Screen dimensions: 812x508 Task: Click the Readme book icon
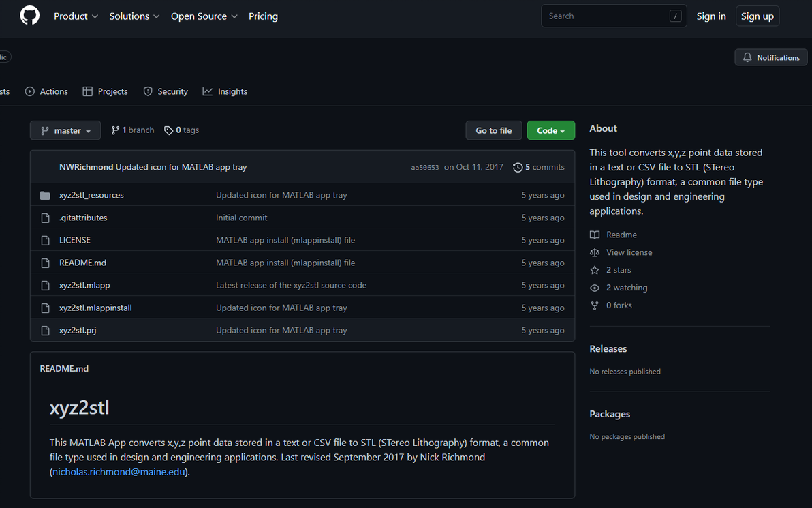coord(595,235)
